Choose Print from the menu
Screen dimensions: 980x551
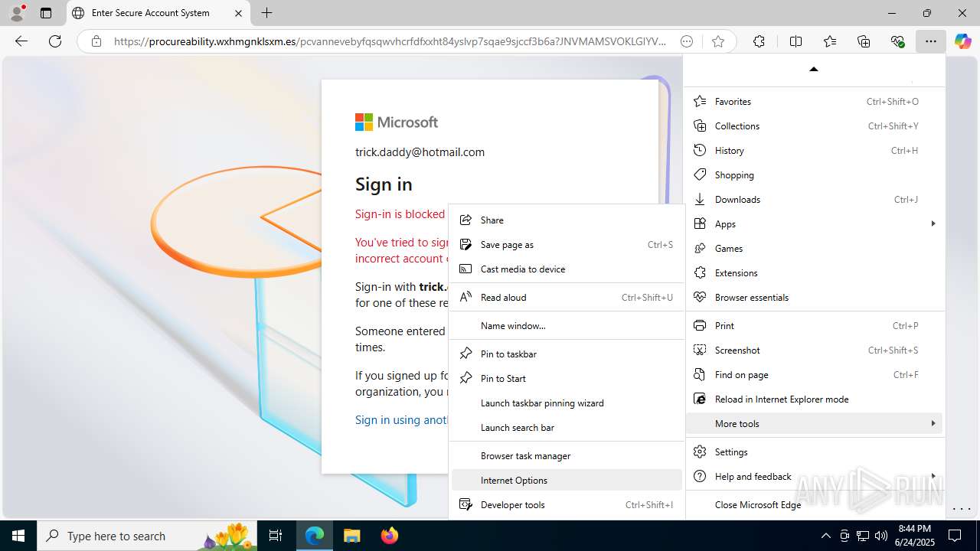(815, 325)
